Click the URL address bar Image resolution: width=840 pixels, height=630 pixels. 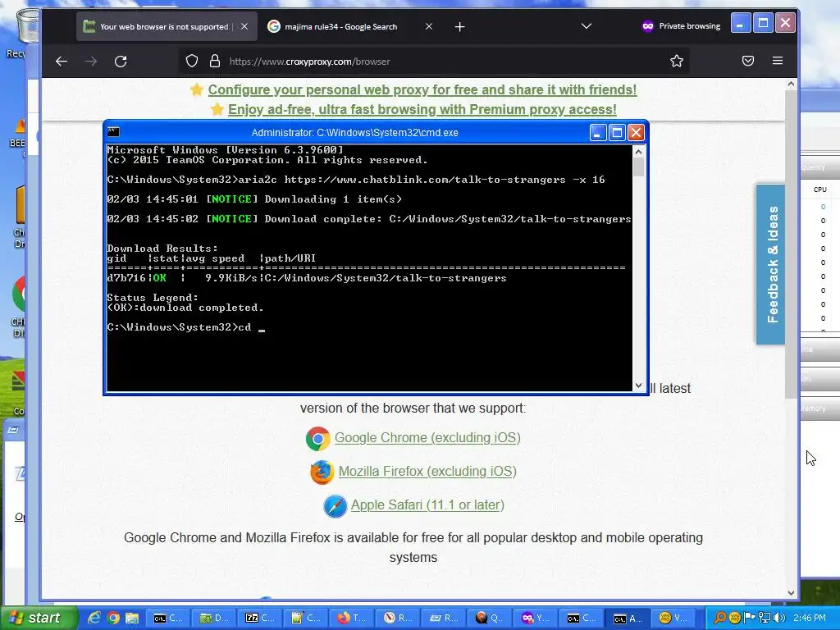coord(434,61)
